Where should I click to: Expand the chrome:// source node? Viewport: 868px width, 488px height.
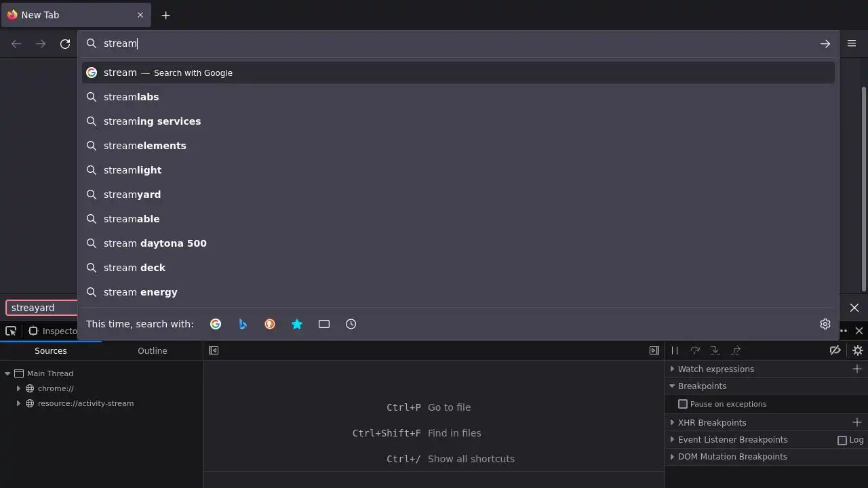click(18, 388)
